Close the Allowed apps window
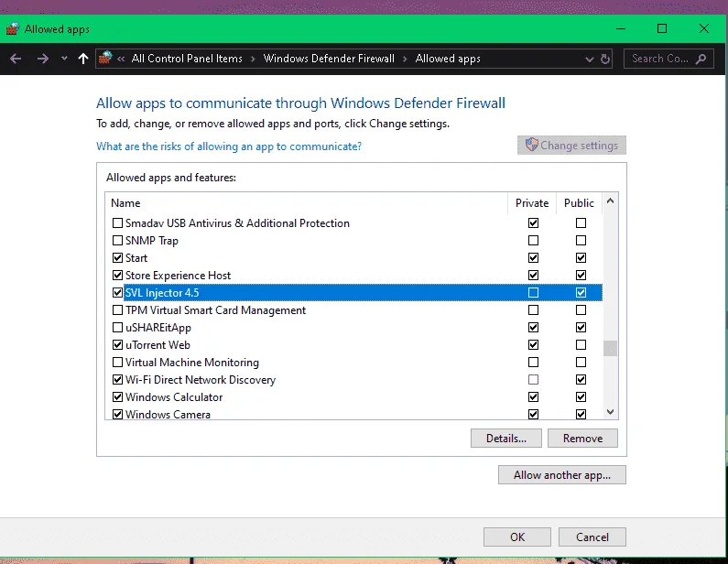Image resolution: width=728 pixels, height=564 pixels. (704, 28)
